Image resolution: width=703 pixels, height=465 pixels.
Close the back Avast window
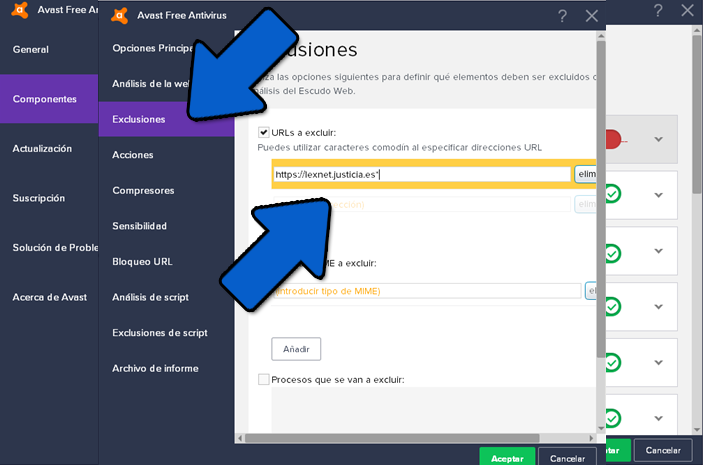pyautogui.click(x=687, y=10)
